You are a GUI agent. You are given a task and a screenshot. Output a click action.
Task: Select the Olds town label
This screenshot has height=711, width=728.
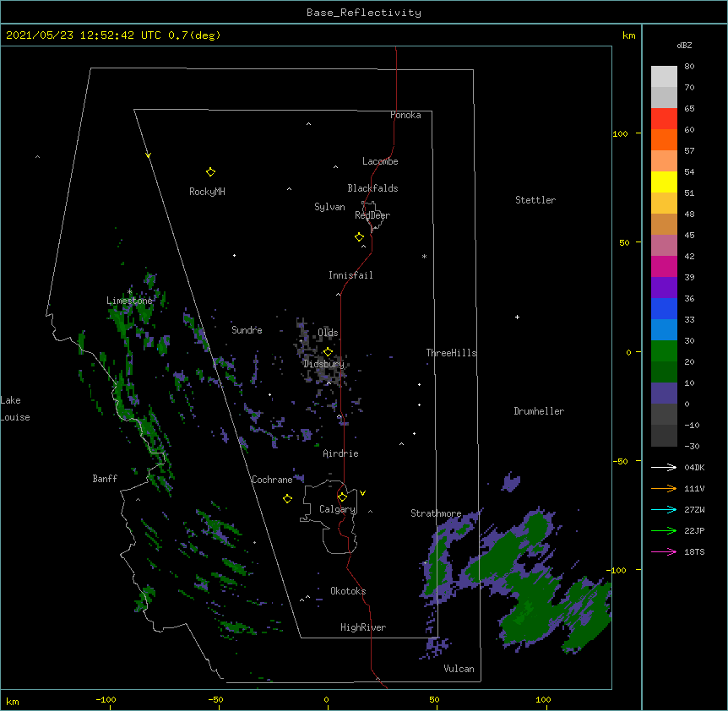328,333
